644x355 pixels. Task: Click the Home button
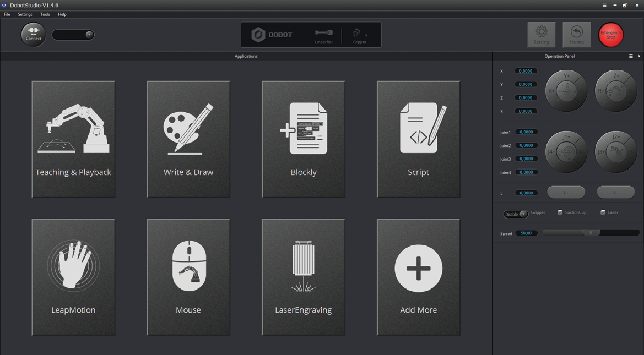click(576, 35)
